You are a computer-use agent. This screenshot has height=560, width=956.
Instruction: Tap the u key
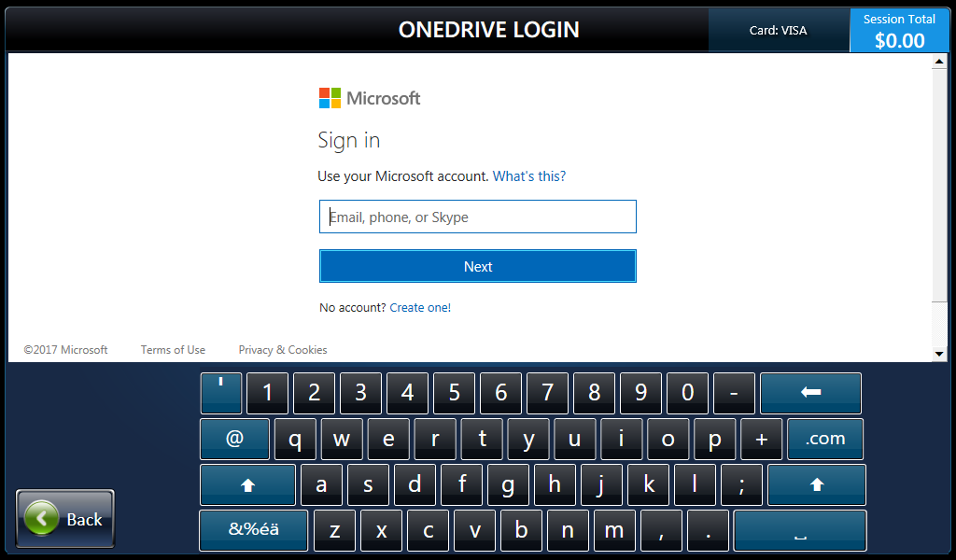575,439
